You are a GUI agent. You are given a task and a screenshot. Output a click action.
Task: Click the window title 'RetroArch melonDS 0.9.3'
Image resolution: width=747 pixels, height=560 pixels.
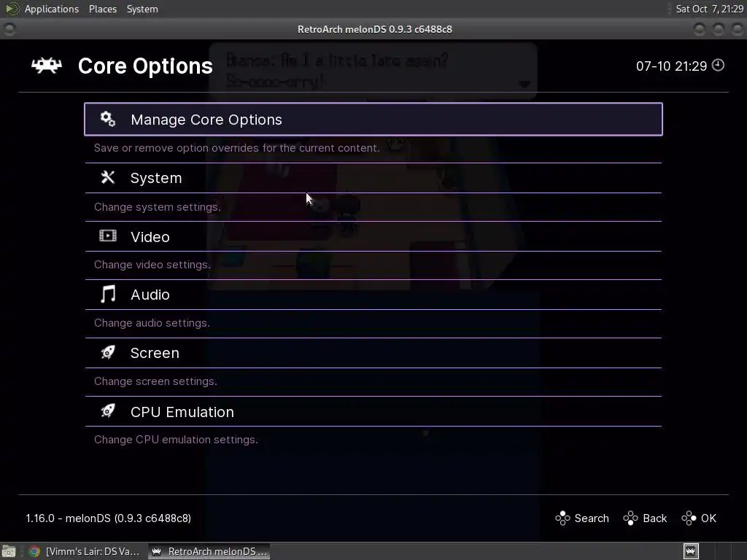(x=374, y=29)
